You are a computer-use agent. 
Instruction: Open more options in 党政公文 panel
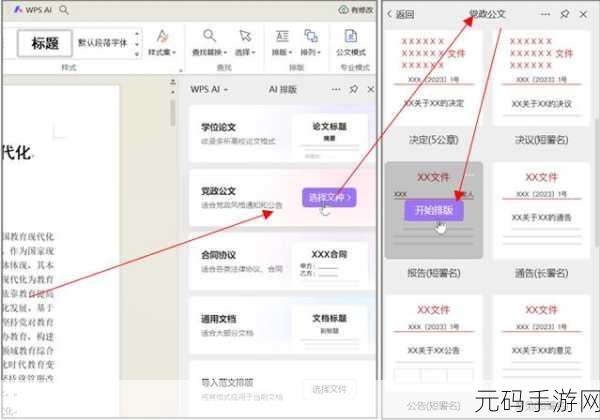[x=545, y=14]
